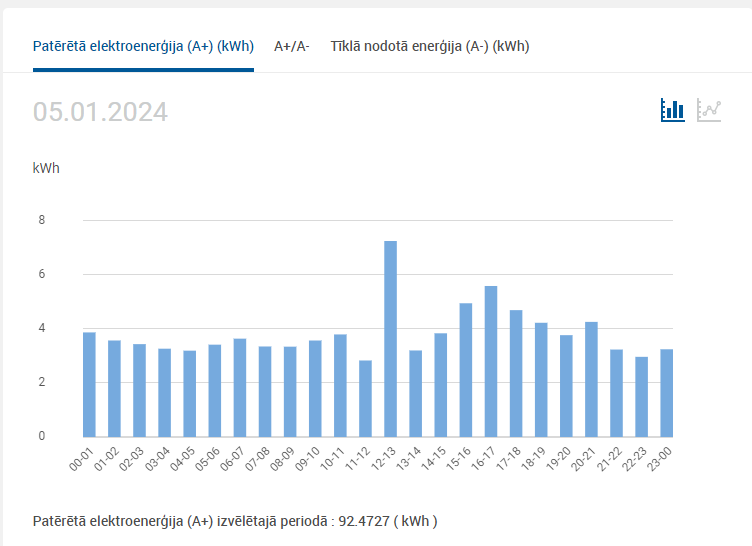This screenshot has width=752, height=546.
Task: Select the 10-11 hour bar
Action: click(340, 386)
